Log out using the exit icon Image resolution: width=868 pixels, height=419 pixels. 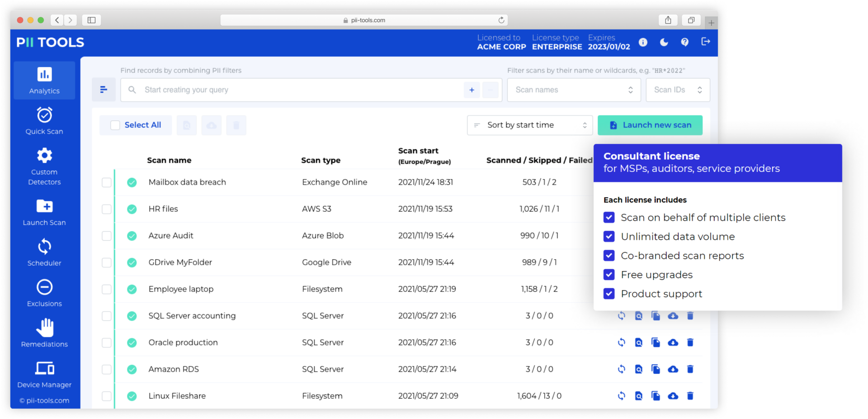705,42
